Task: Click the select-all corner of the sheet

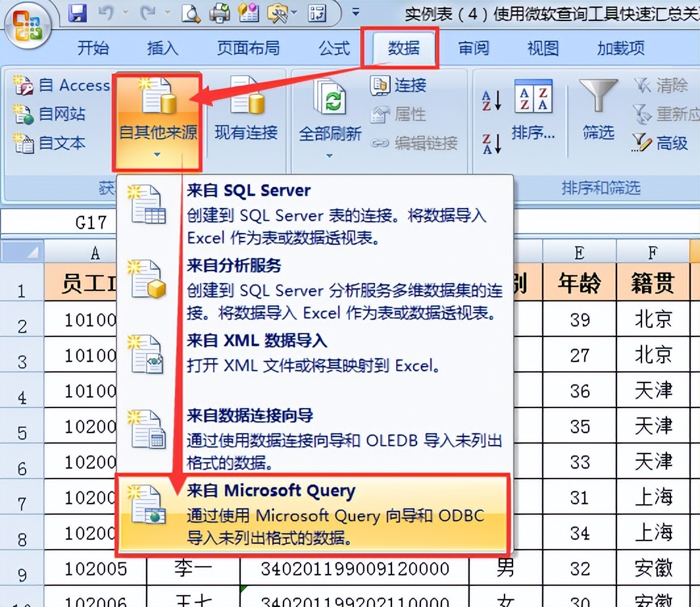Action: pyautogui.click(x=22, y=251)
